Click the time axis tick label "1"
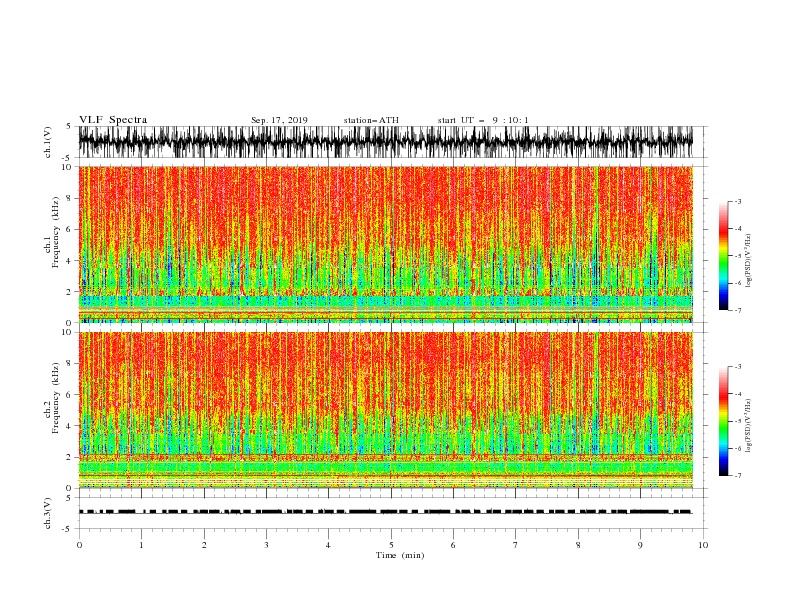792x612 pixels. (x=141, y=545)
